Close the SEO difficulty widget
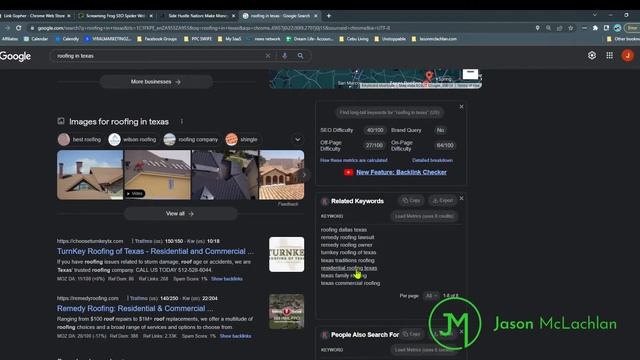Viewport: 640px width, 360px height. (x=461, y=107)
